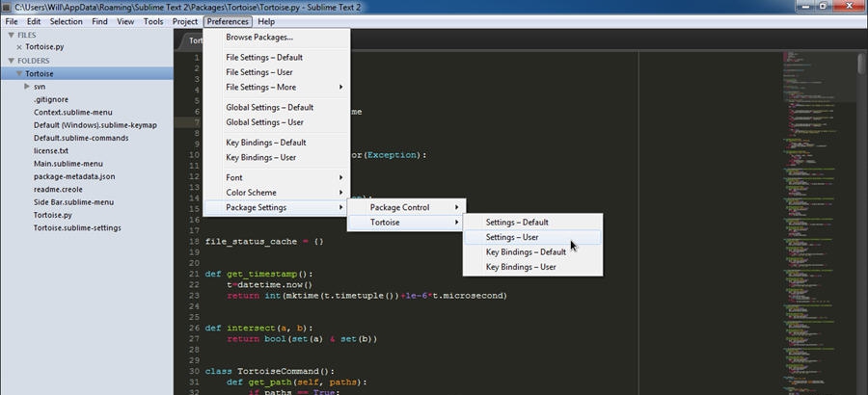The width and height of the screenshot is (868, 395).
Task: Collapse the FOLDERS section triangle
Action: point(10,61)
